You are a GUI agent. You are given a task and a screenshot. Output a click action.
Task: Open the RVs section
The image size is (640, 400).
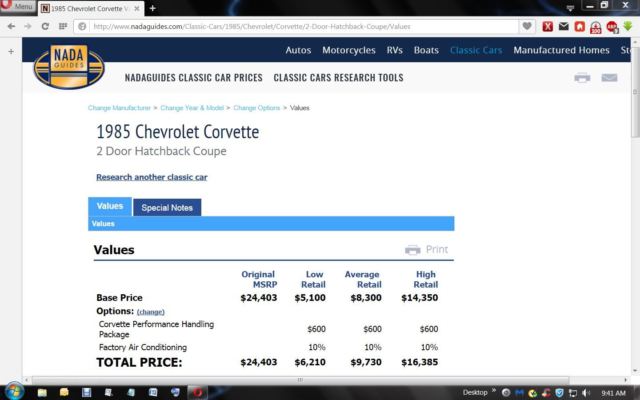[x=394, y=50]
